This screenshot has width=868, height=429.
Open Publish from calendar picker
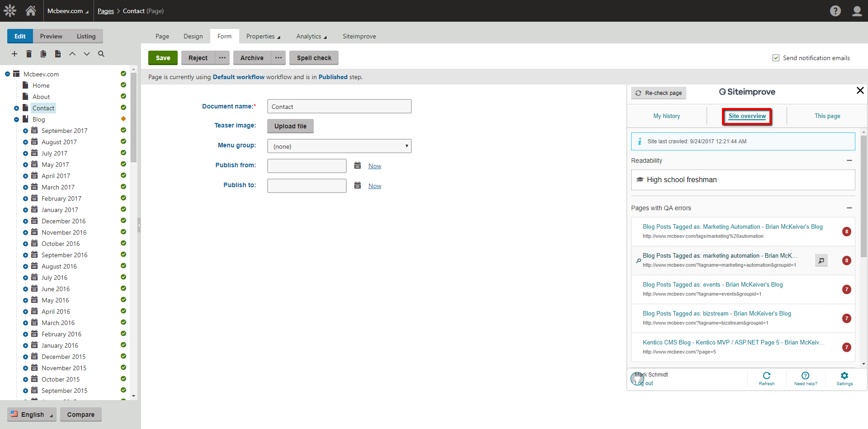pos(358,165)
